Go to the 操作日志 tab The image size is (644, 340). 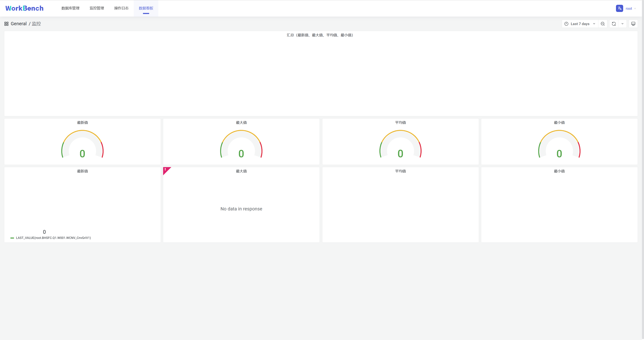[121, 8]
